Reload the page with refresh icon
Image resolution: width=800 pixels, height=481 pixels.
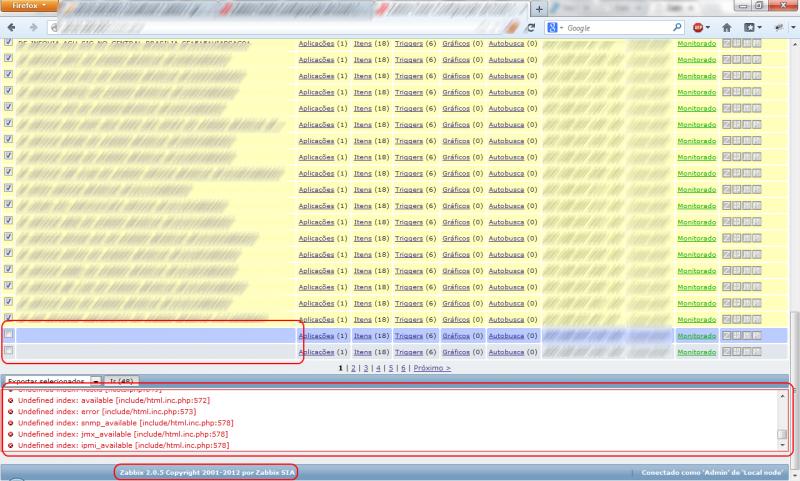(531, 28)
